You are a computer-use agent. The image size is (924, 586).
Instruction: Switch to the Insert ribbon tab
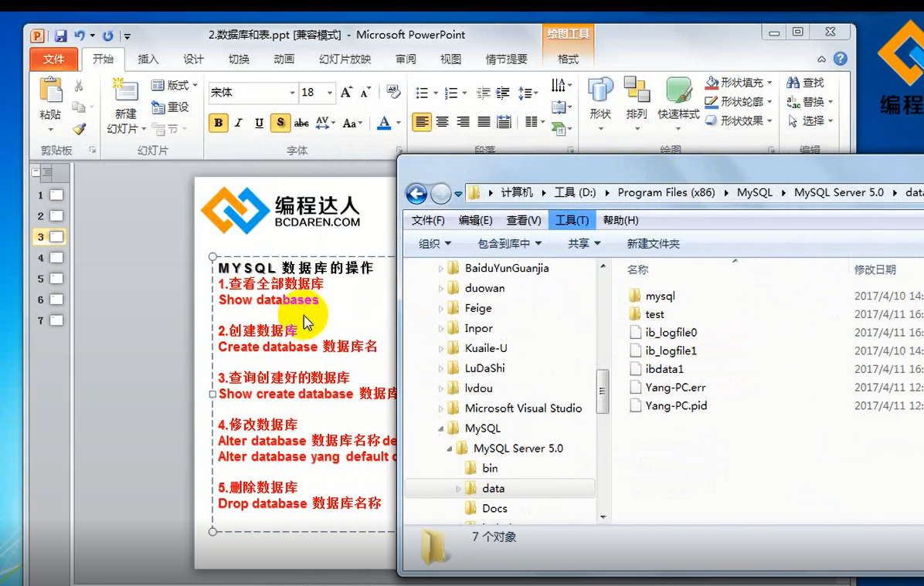click(x=148, y=59)
